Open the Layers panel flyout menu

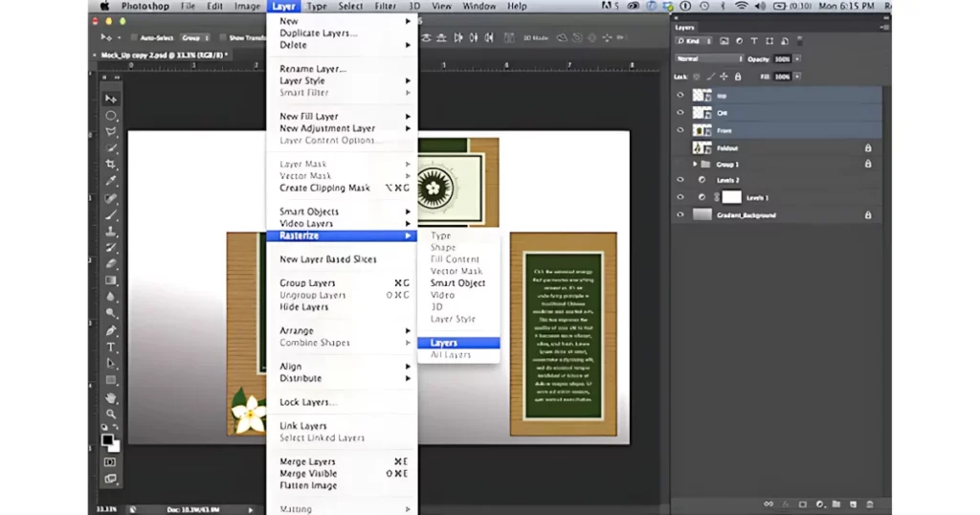884,28
